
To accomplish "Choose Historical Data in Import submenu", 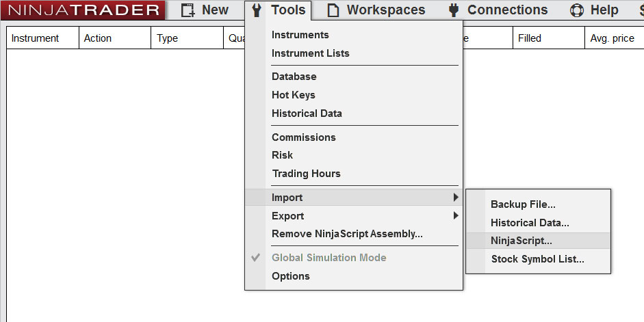I will (530, 223).
